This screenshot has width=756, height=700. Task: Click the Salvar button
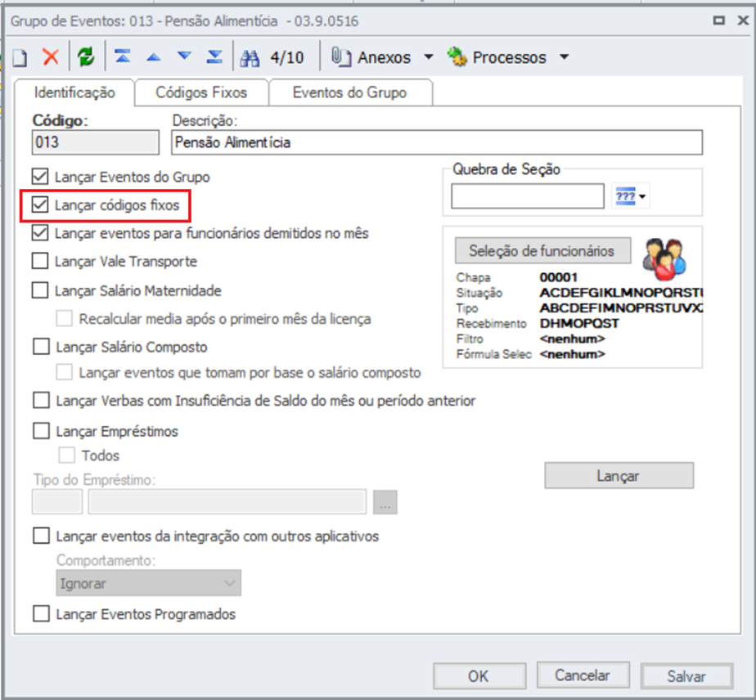point(686,676)
